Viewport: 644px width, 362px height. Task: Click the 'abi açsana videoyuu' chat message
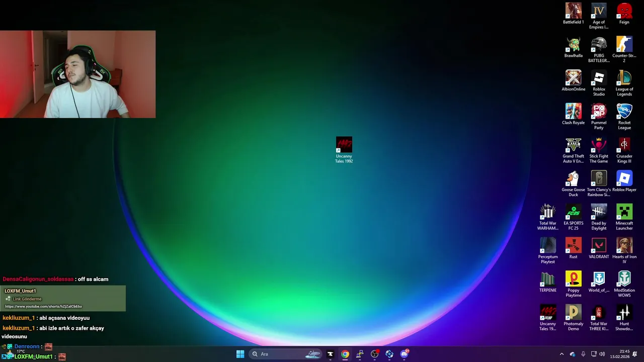(x=64, y=318)
